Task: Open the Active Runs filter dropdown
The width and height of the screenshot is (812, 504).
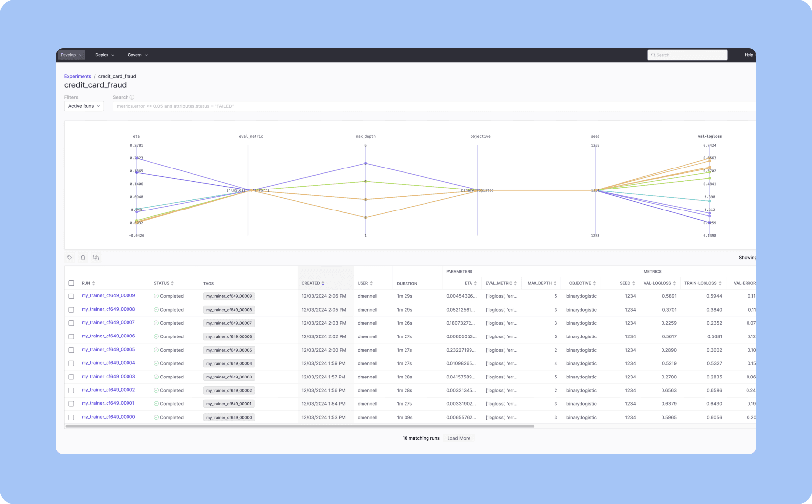Action: (84, 106)
